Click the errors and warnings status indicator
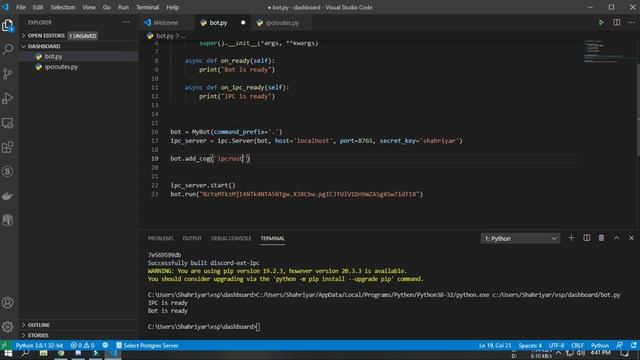Viewport: 640px width, 360px height. tap(82, 345)
